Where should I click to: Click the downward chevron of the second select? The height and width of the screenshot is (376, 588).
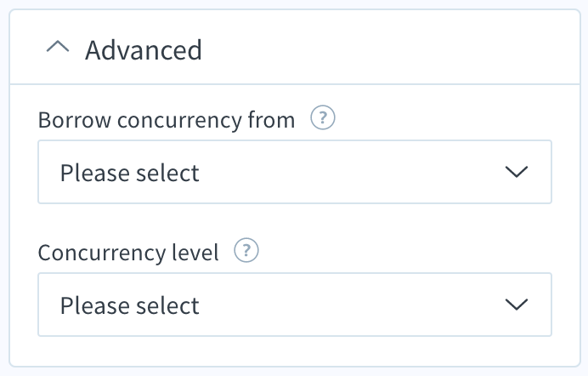coord(517,305)
